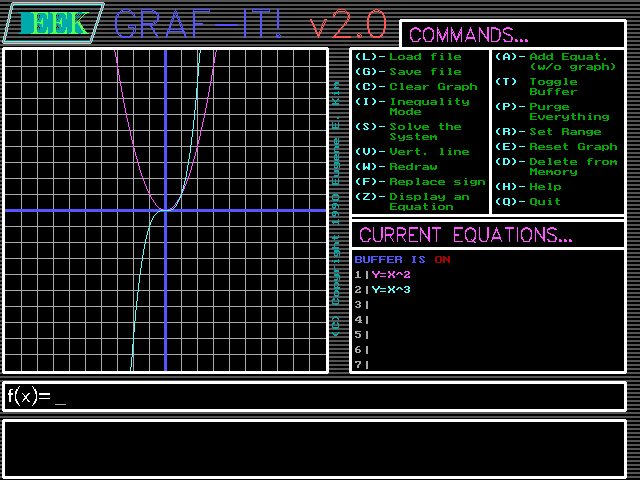Toggle Buffer command in list
Viewport: 640px width, 480px height.
[552, 87]
